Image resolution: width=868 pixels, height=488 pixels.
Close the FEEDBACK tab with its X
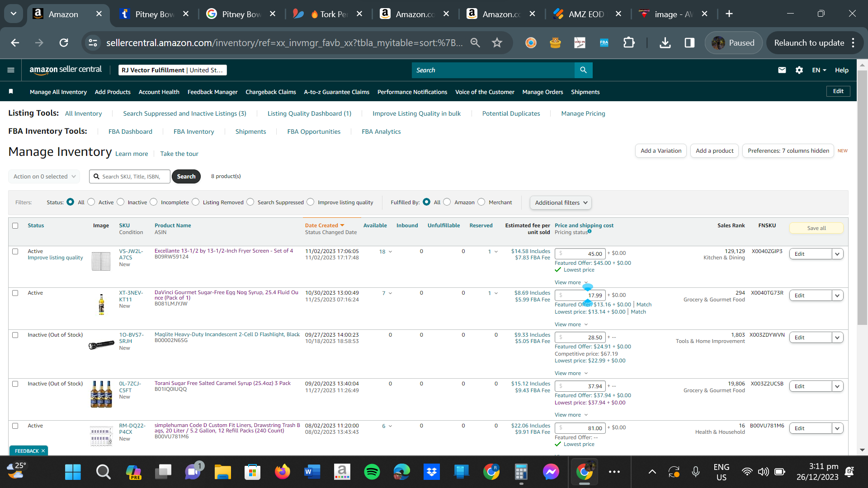point(43,451)
